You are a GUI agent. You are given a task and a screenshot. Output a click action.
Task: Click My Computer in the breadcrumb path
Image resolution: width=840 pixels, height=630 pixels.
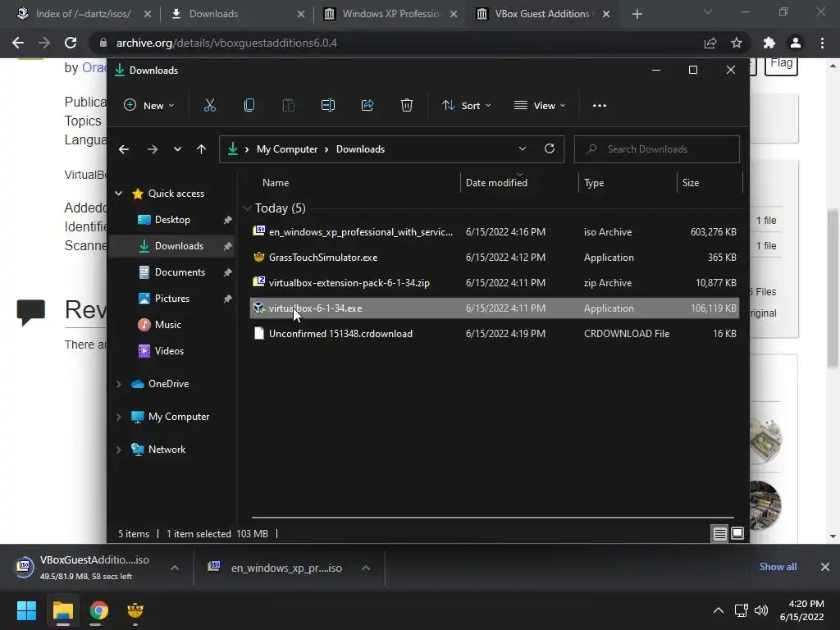point(287,149)
